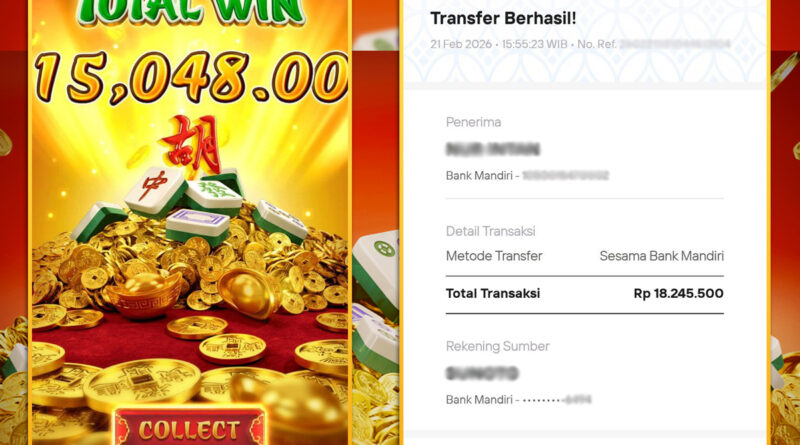Click the Penerima section label
This screenshot has height=445, width=800.
473,122
